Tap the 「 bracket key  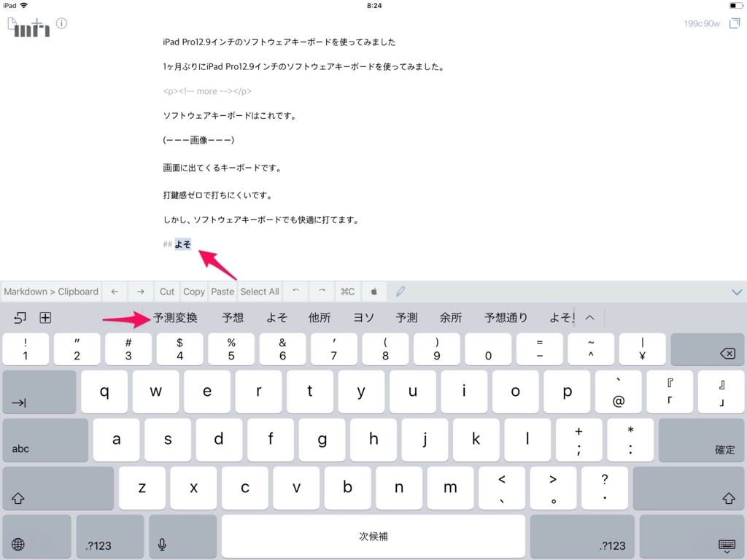click(x=670, y=392)
